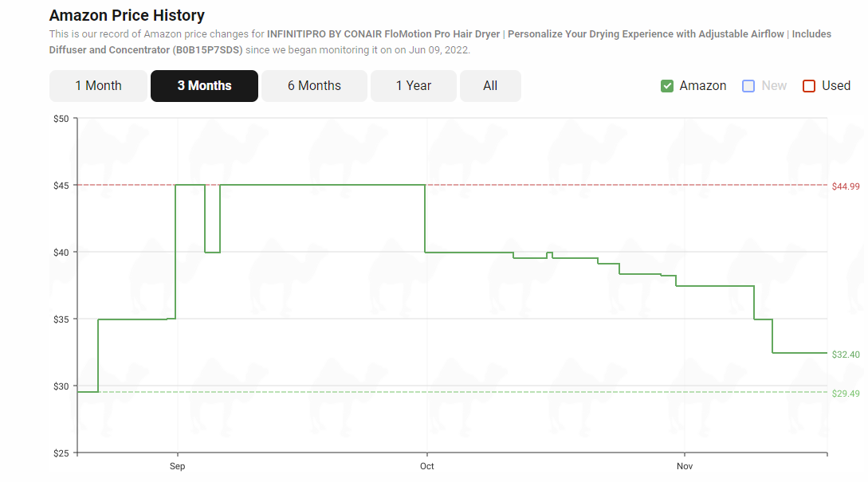Select the 1 Month range tab
The width and height of the screenshot is (868, 482).
click(x=99, y=86)
